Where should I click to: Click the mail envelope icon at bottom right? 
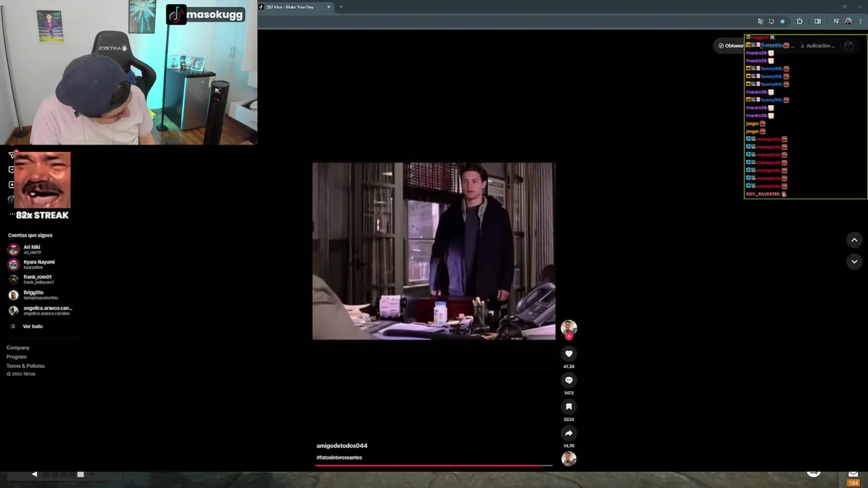pyautogui.click(x=853, y=474)
